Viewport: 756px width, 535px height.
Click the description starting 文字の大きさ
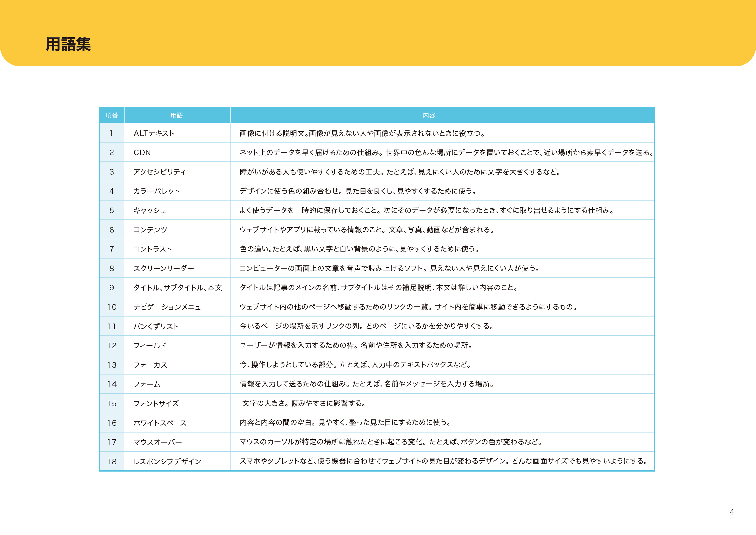point(304,403)
